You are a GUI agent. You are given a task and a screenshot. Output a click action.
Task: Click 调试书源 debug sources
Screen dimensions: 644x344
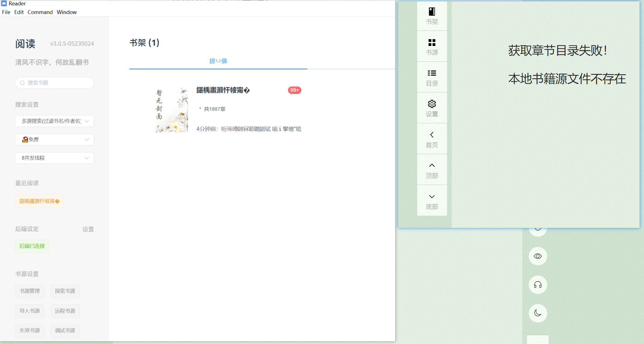[65, 330]
